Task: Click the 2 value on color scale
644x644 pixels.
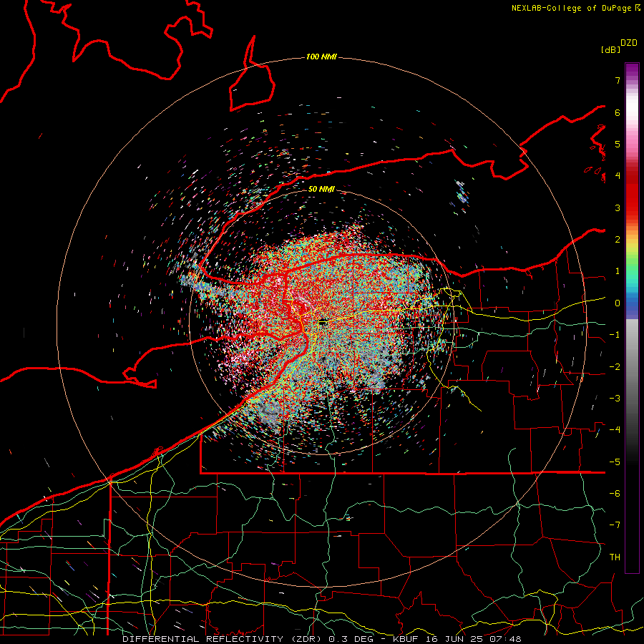Action: (x=618, y=240)
